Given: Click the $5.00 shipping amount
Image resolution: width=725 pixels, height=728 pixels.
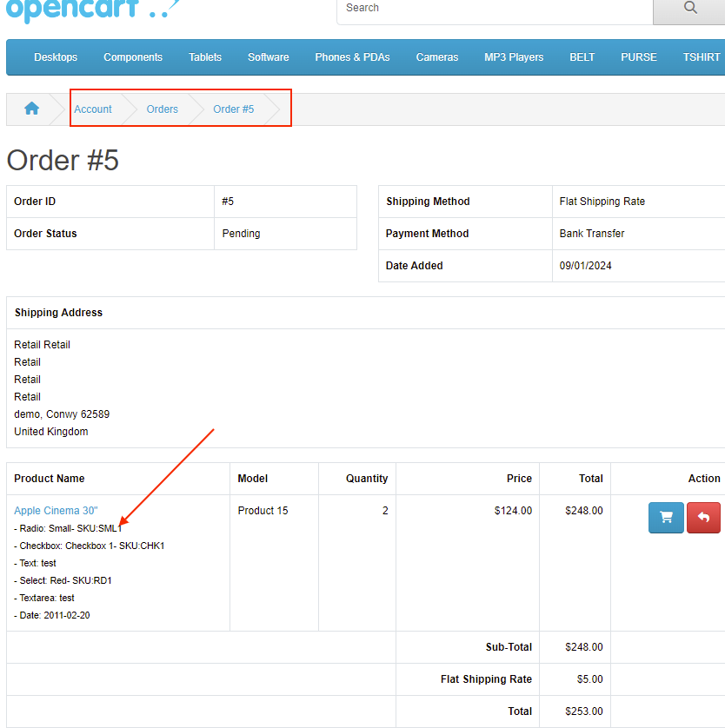Looking at the screenshot, I should coord(590,678).
